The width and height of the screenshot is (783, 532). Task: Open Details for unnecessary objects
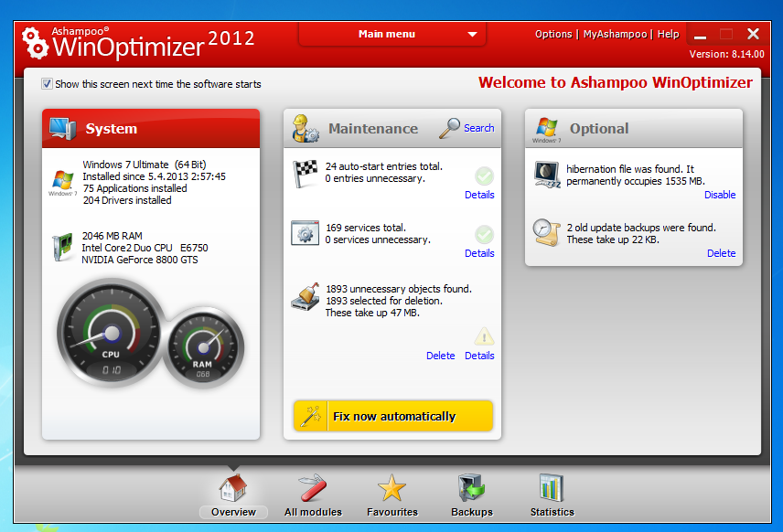pos(479,356)
